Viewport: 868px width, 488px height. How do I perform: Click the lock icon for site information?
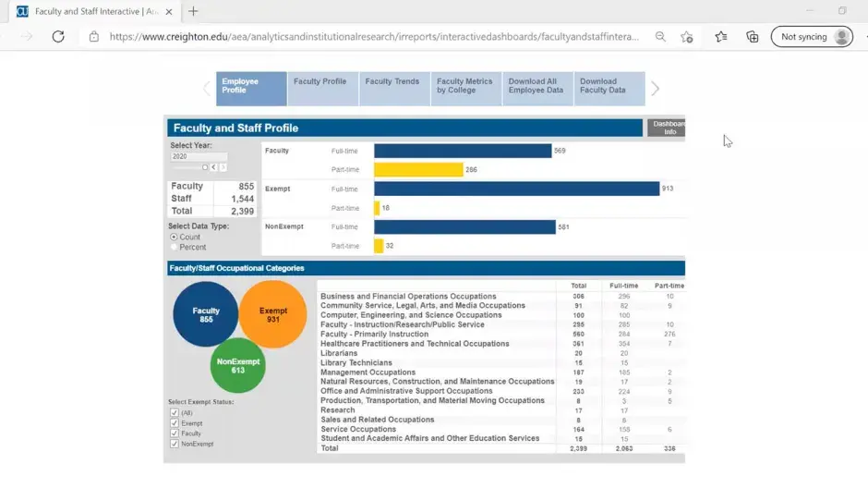(x=94, y=37)
